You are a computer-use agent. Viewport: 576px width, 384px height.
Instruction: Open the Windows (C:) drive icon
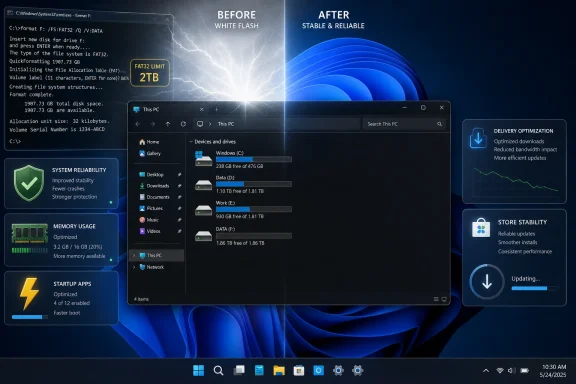pyautogui.click(x=203, y=159)
